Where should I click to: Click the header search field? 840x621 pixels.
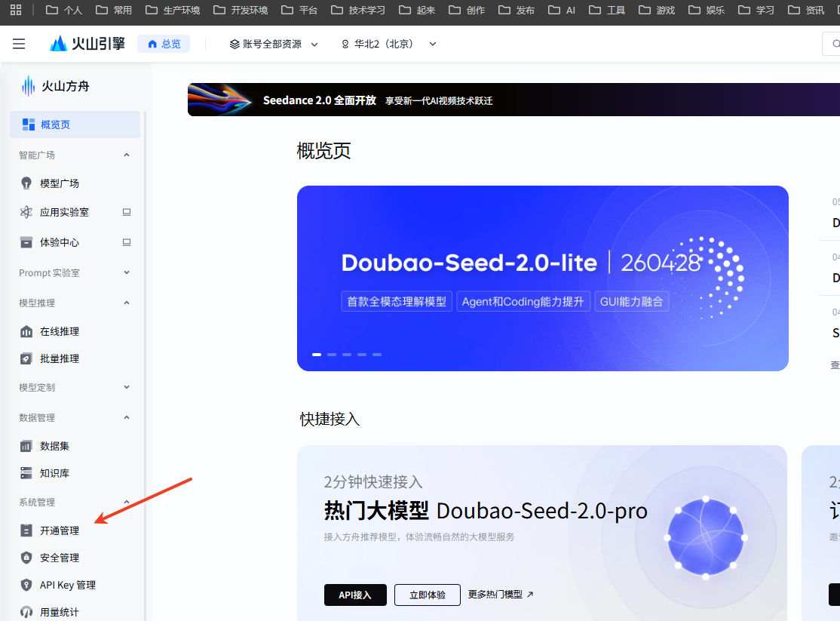click(x=831, y=44)
